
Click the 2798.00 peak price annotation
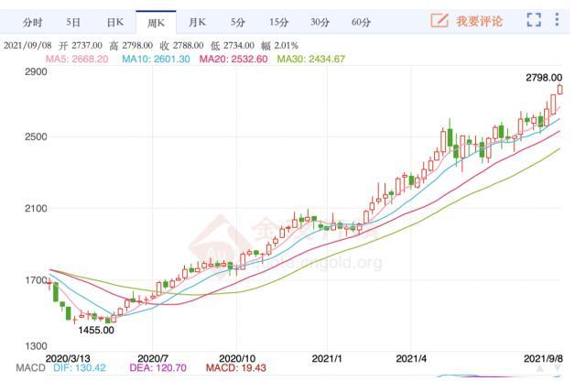[x=544, y=78]
